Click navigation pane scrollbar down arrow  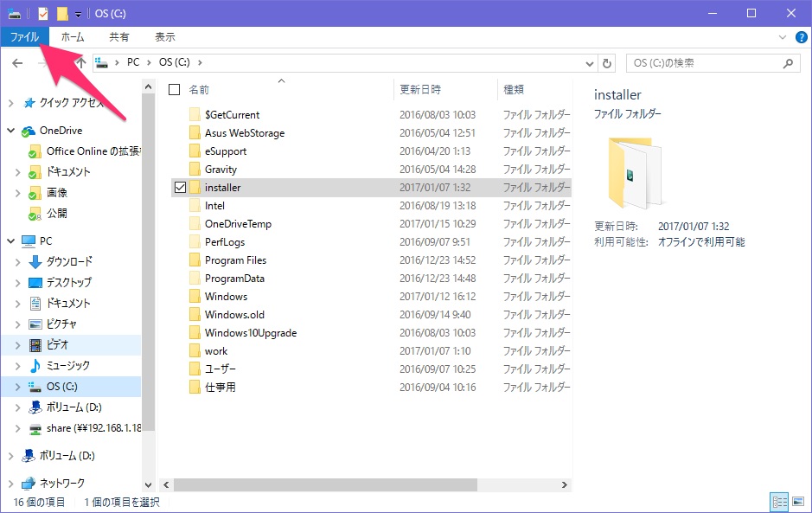148,485
